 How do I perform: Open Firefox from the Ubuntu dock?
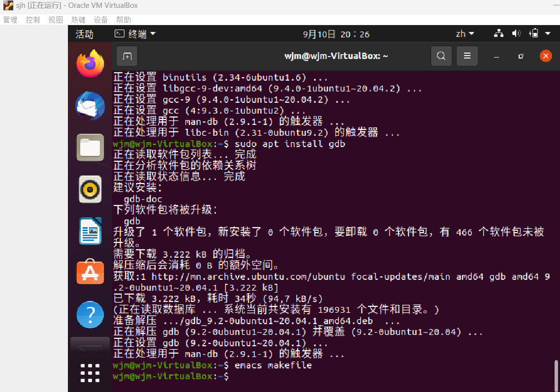(90, 63)
